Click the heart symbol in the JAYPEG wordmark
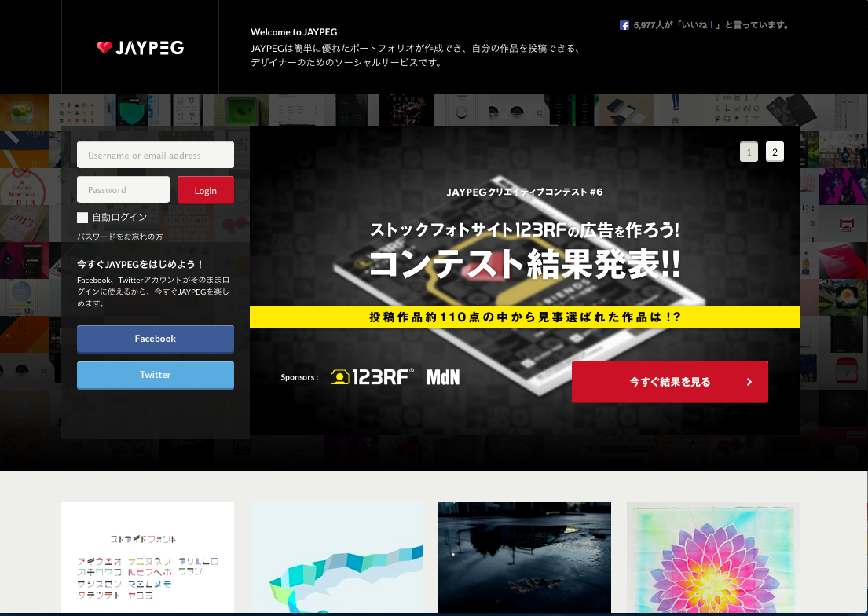Viewport: 868px width, 616px height. (x=105, y=47)
